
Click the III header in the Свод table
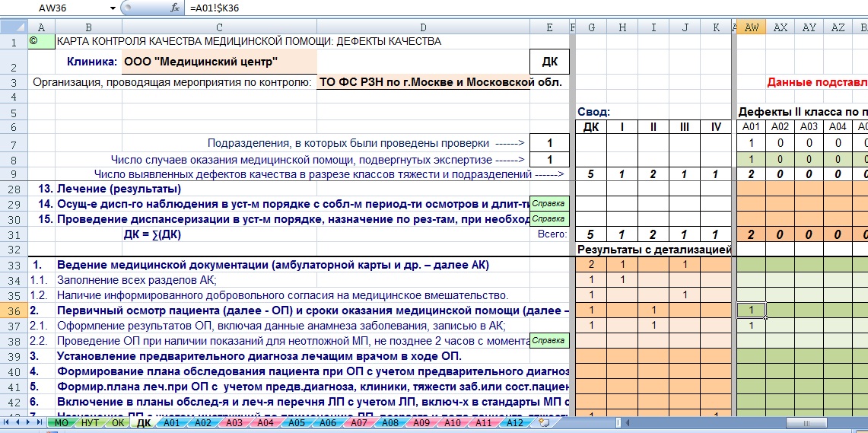coord(684,127)
